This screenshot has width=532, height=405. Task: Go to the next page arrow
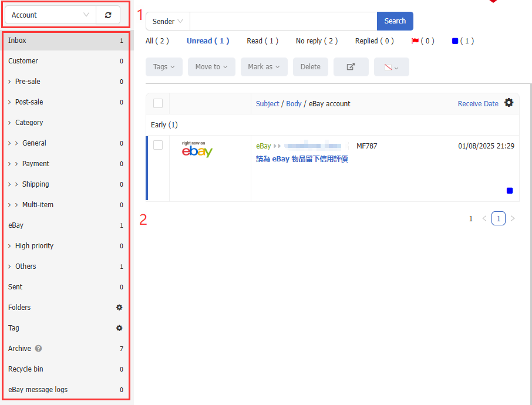(x=513, y=219)
